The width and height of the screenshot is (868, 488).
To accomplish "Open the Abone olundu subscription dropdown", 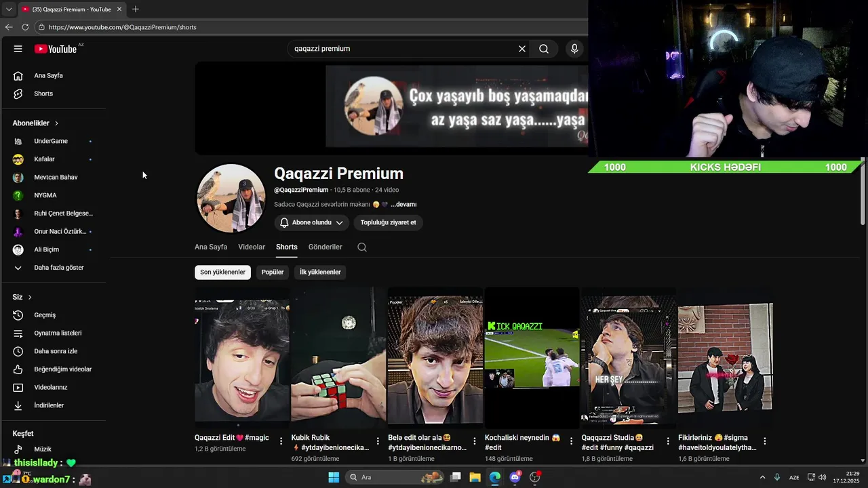I will (312, 222).
